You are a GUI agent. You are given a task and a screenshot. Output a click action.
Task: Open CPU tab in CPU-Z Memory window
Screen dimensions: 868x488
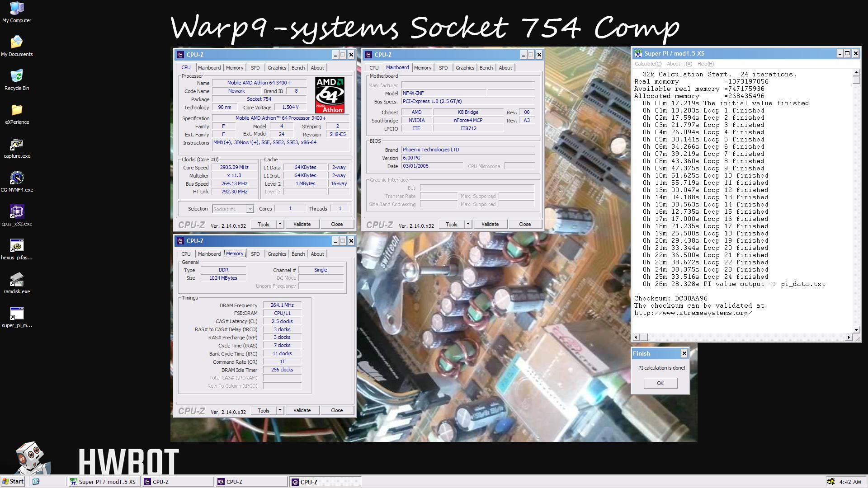186,254
